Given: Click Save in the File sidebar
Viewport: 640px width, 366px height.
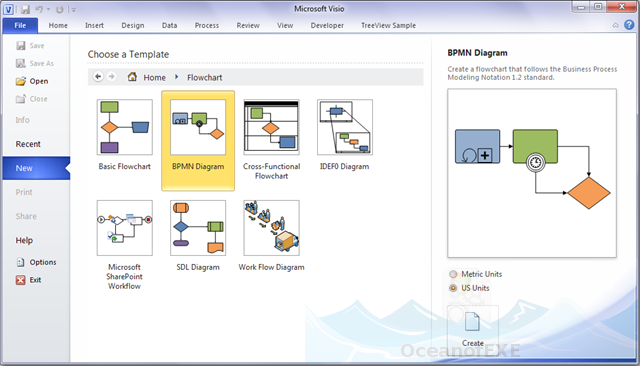Looking at the screenshot, I should pos(30,46).
